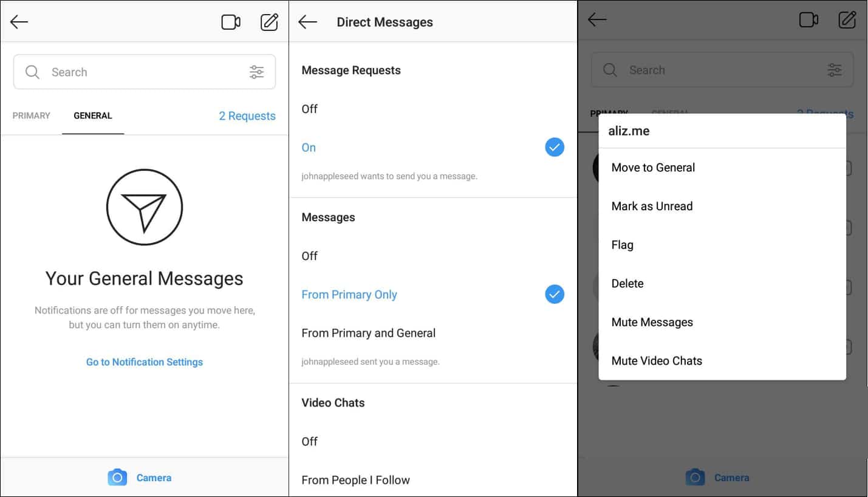Tap the Message Requests section heading

pos(351,70)
